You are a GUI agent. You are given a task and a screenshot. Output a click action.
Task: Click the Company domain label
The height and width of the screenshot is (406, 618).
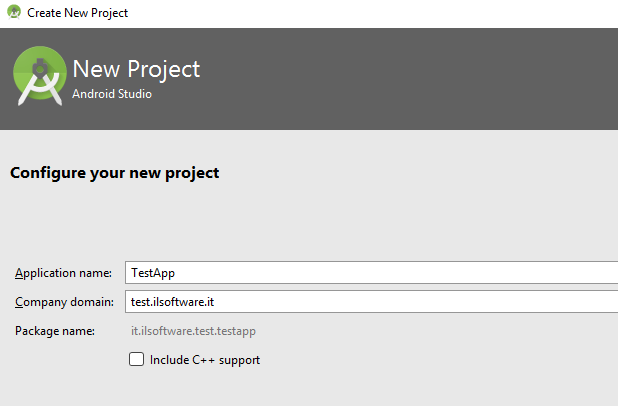[x=64, y=302]
